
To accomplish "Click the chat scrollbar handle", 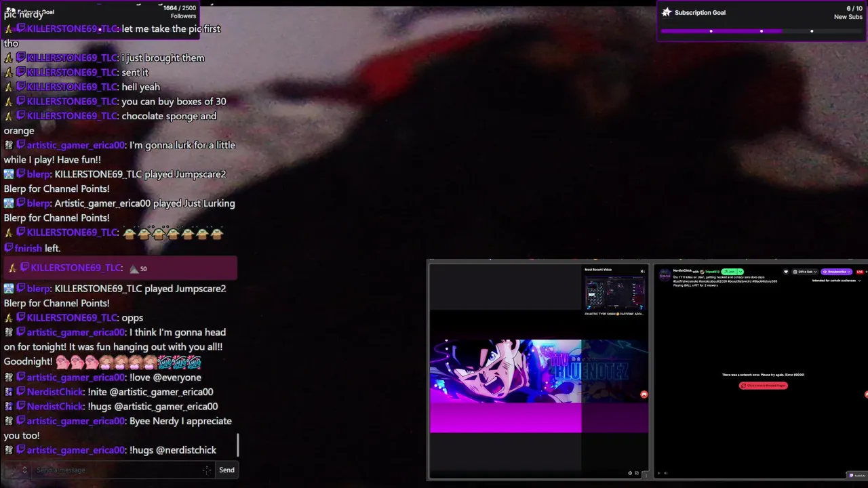I will (238, 445).
